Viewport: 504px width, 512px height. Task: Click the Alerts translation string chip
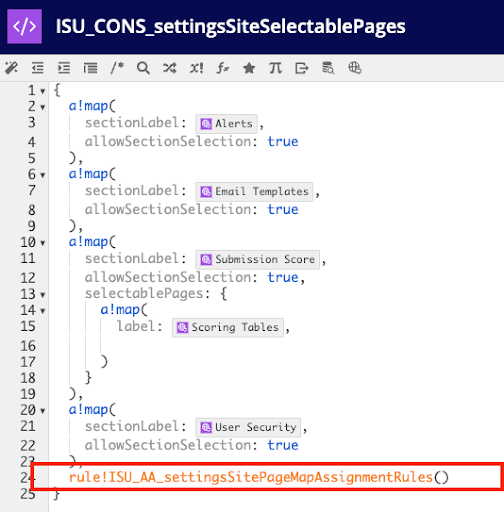227,124
